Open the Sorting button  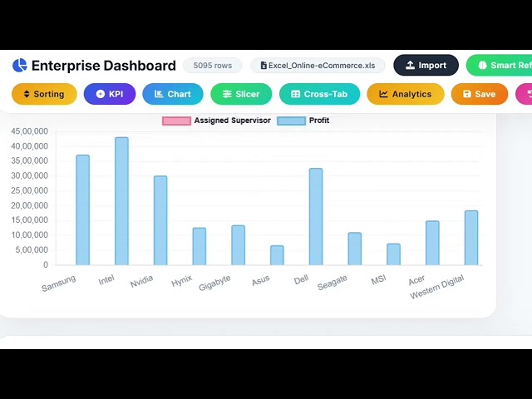(x=44, y=94)
